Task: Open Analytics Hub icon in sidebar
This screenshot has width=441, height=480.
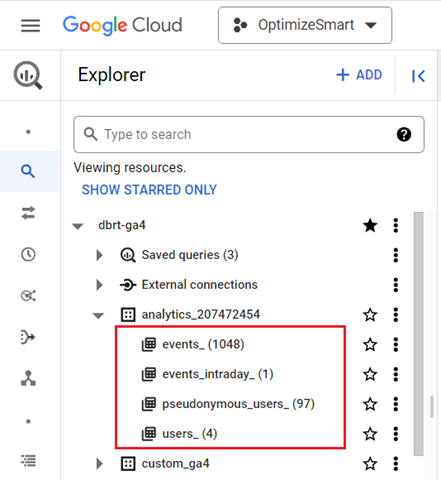Action: tap(28, 296)
